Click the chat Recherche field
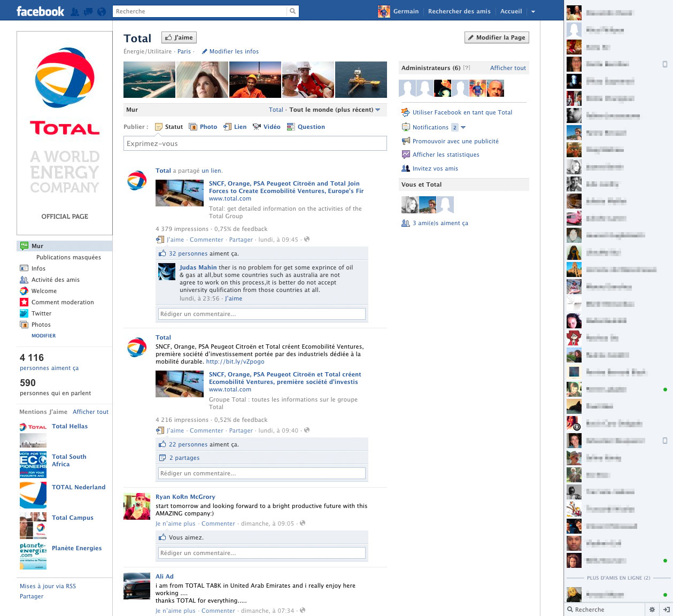This screenshot has height=616, width=673. 605,609
